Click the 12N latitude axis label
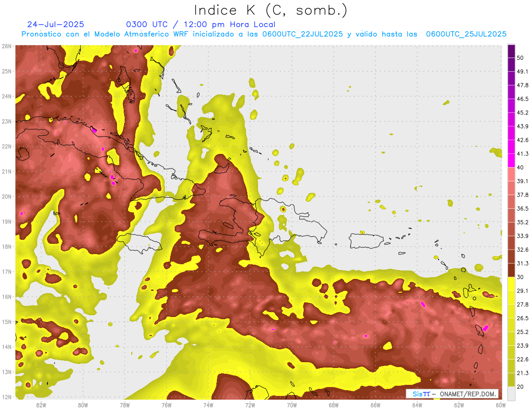 7,397
